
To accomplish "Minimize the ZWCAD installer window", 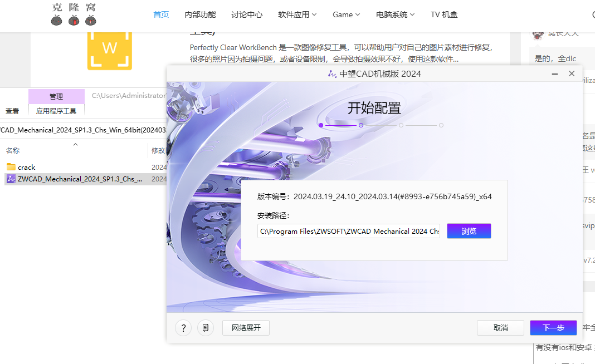I will point(555,74).
